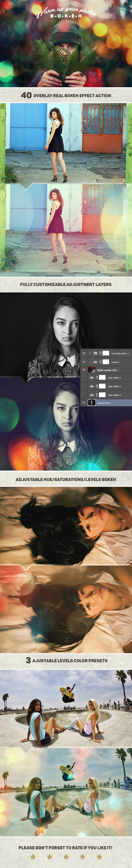
Task: Hide the Bokeh warmer (20) layer eye
Action: pyautogui.click(x=84, y=370)
